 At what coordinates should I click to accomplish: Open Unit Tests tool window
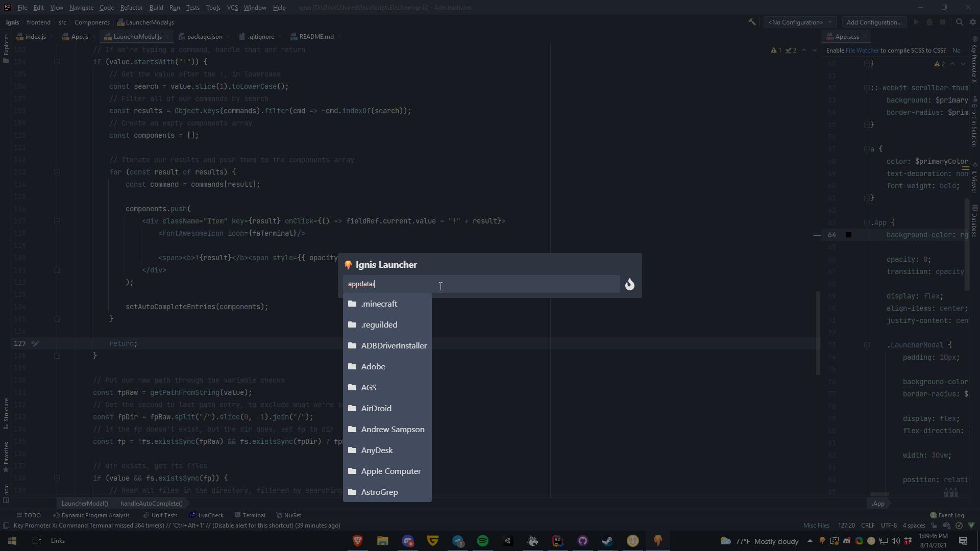160,515
